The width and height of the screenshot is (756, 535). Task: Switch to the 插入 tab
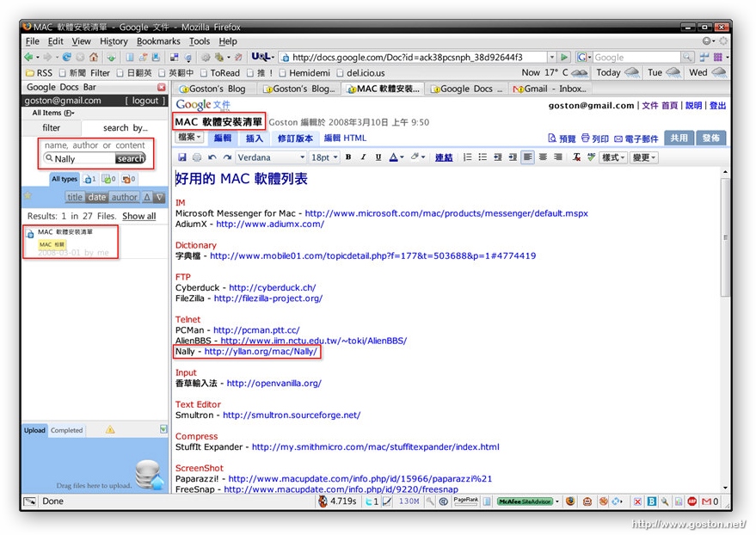255,138
